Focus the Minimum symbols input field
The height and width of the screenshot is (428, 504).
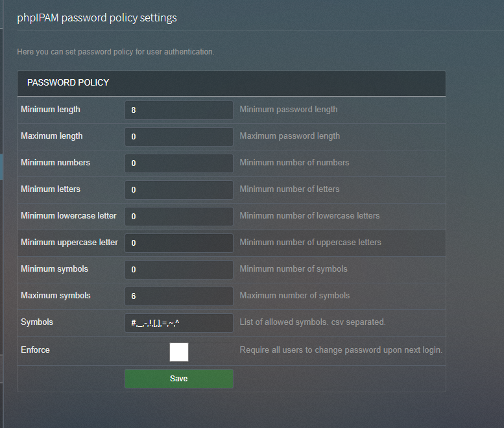179,270
